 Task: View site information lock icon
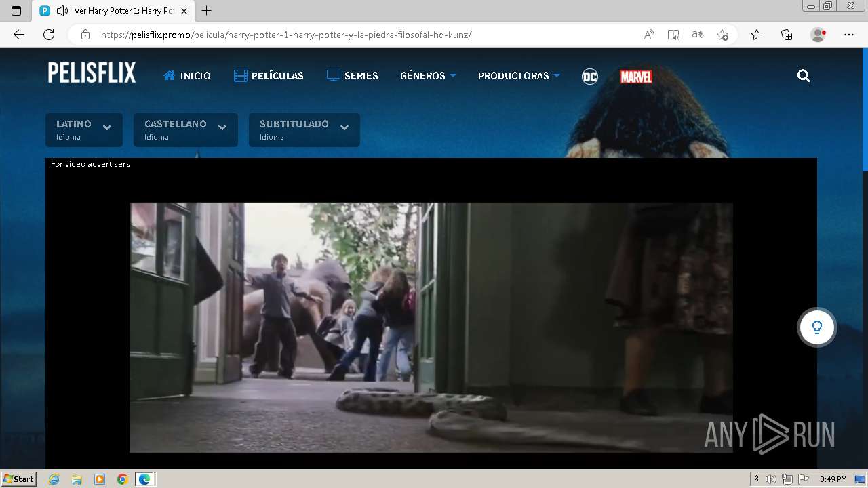click(85, 35)
